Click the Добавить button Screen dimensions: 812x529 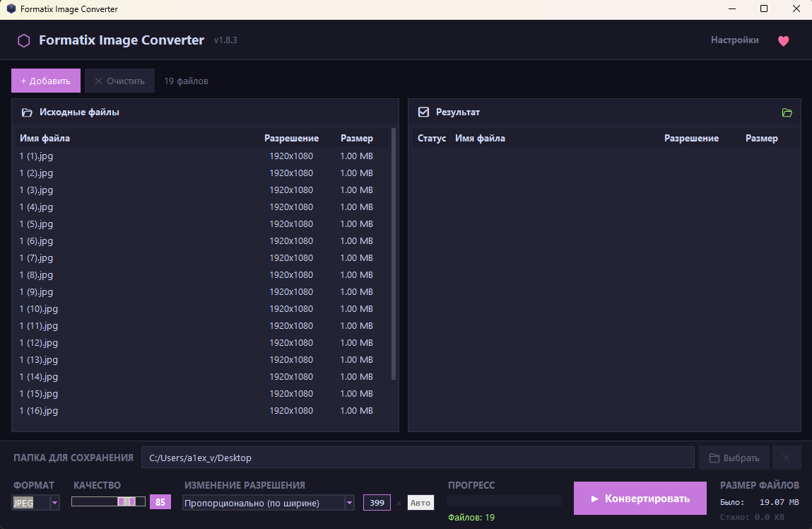(45, 81)
